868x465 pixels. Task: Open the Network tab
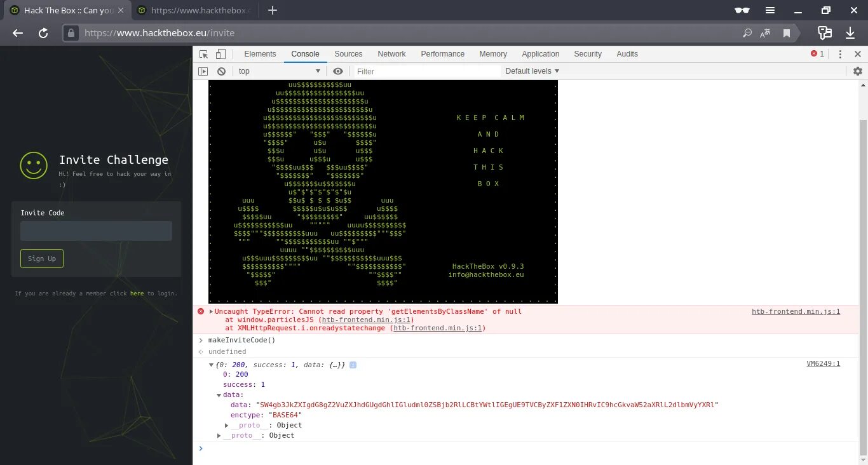coord(391,54)
